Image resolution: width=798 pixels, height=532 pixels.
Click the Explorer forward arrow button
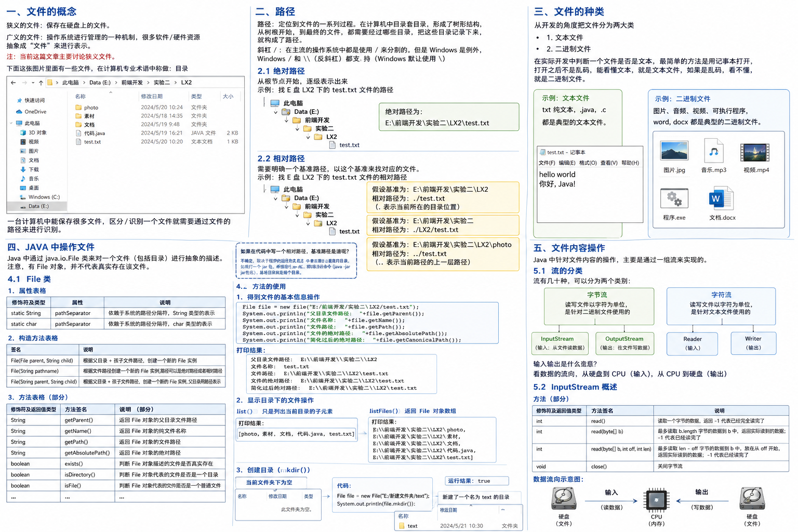[24, 83]
